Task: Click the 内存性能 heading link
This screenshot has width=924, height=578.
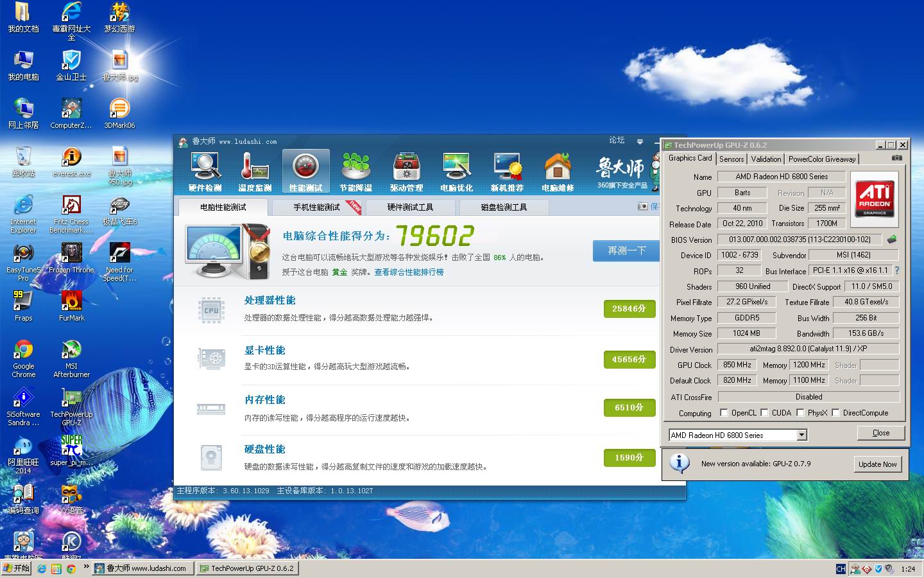Action: coord(264,400)
